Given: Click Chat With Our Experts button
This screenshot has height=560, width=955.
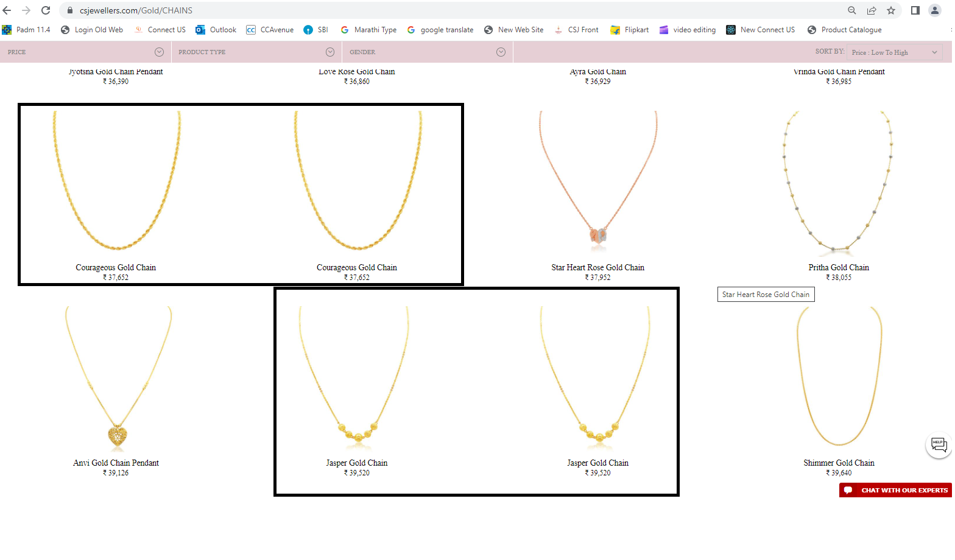Looking at the screenshot, I should click(x=895, y=490).
